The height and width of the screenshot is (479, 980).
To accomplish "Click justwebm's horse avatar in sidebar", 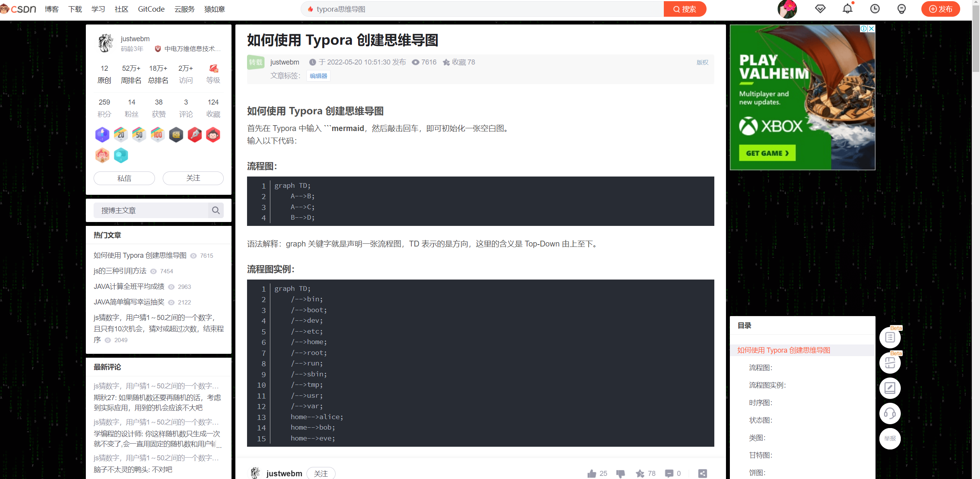I will click(x=105, y=43).
